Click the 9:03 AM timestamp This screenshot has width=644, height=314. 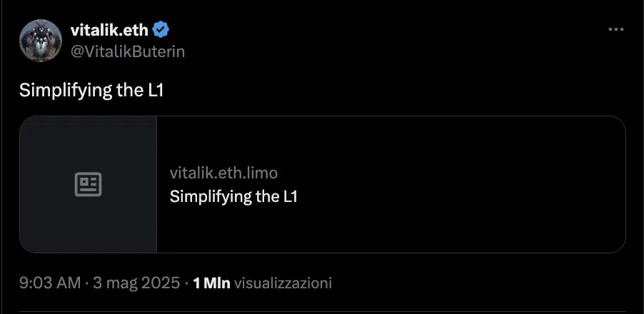50,283
